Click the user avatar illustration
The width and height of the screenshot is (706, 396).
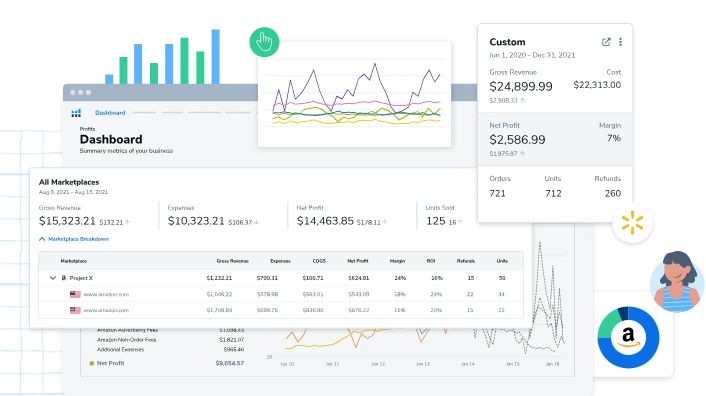click(x=677, y=282)
